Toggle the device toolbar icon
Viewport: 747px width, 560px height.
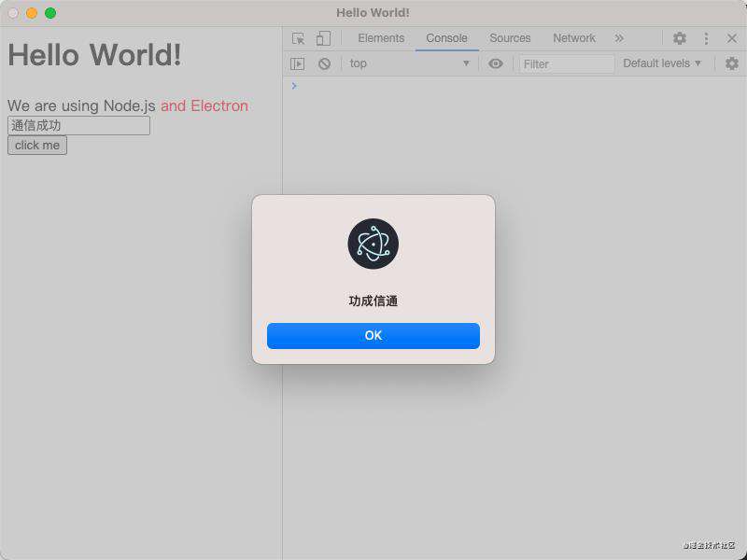pos(323,38)
